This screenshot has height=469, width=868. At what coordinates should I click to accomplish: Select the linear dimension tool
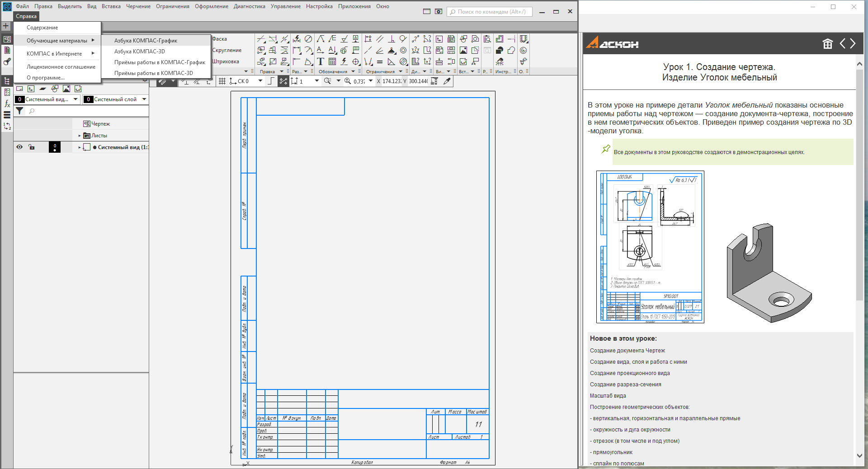(297, 50)
